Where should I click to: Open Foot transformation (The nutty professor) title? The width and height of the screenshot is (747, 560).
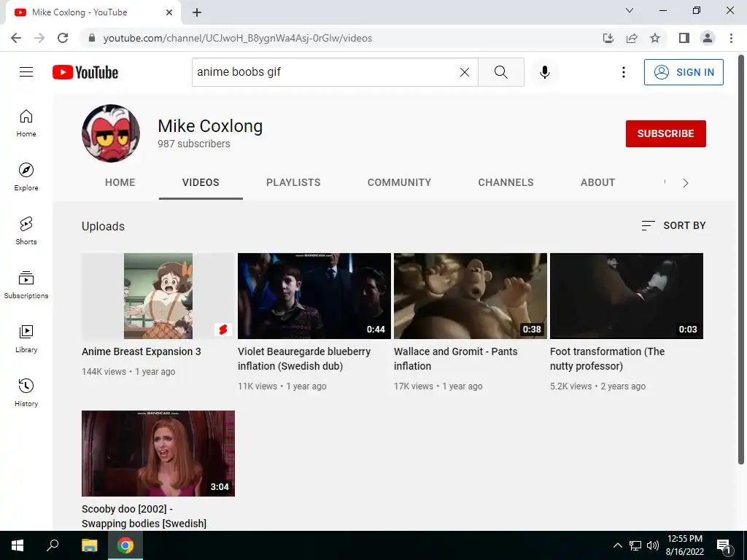point(607,359)
